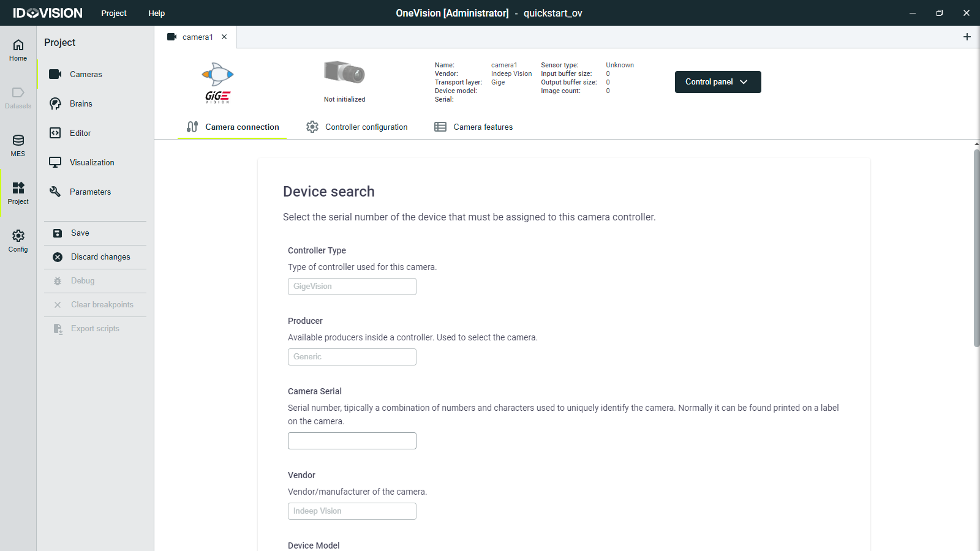Click the Camera Serial input field

coord(352,441)
